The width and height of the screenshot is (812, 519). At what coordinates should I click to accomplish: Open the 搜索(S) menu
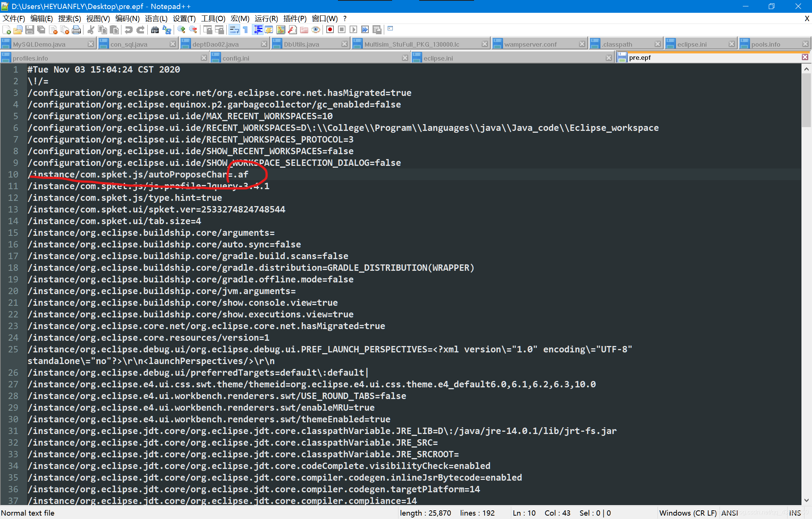(x=70, y=19)
